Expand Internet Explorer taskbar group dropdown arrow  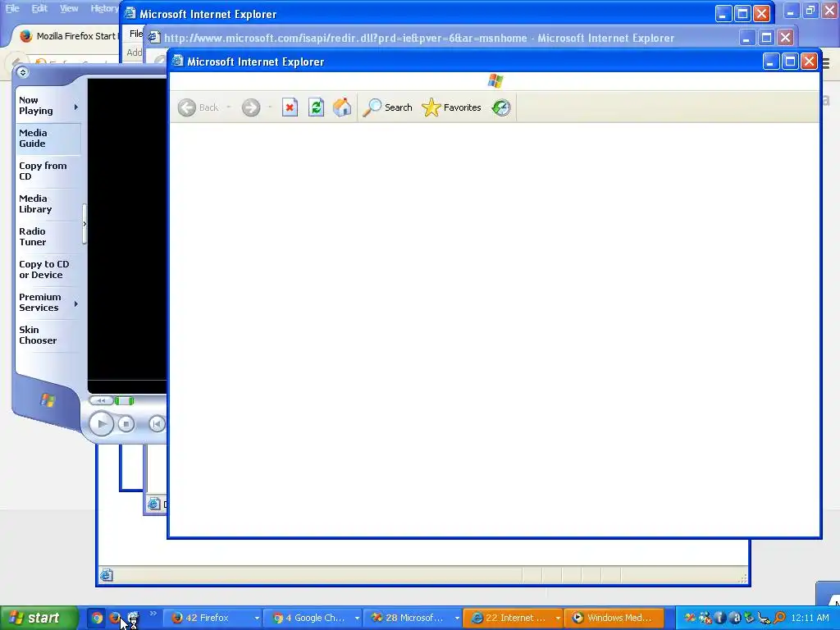pos(558,619)
